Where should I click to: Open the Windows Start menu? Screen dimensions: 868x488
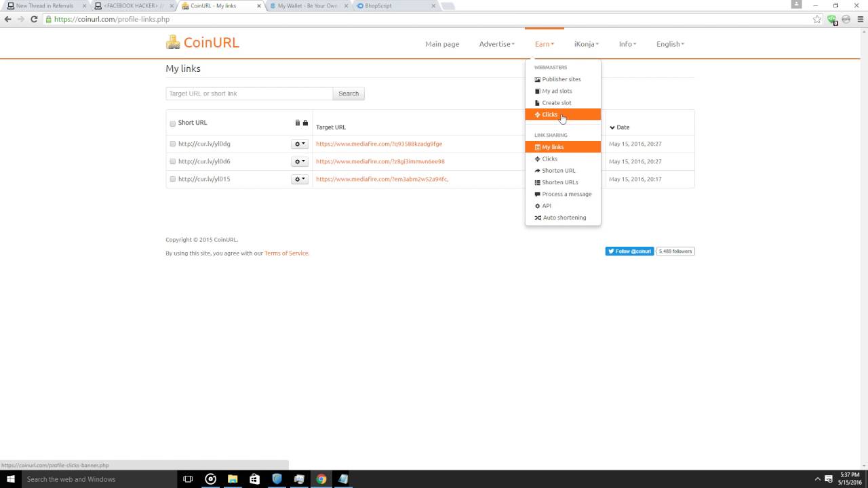(11, 479)
